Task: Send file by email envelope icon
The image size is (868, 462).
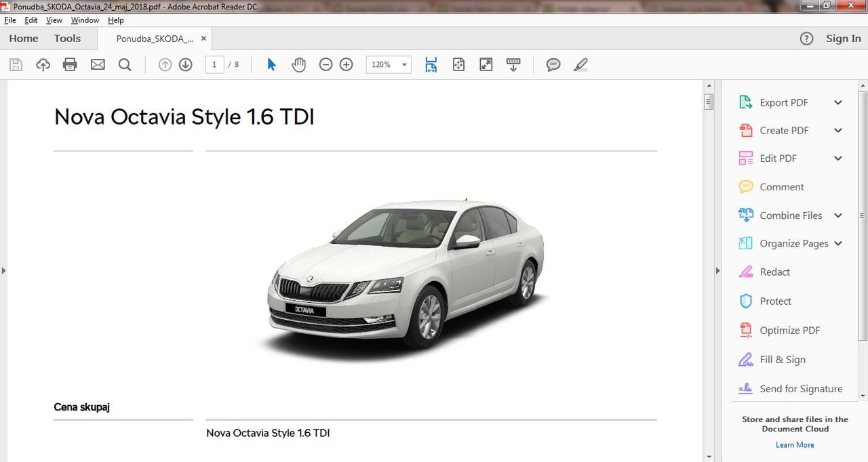Action: coord(98,65)
